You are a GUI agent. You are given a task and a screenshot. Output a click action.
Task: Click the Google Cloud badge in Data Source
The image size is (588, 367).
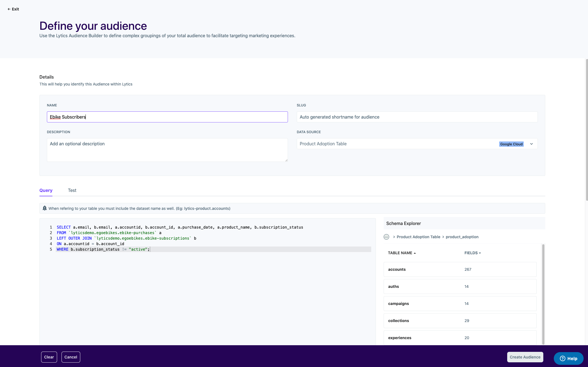click(511, 144)
